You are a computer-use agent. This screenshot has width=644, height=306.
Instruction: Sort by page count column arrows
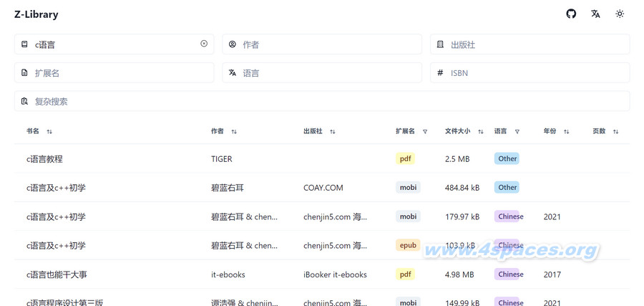(x=616, y=132)
